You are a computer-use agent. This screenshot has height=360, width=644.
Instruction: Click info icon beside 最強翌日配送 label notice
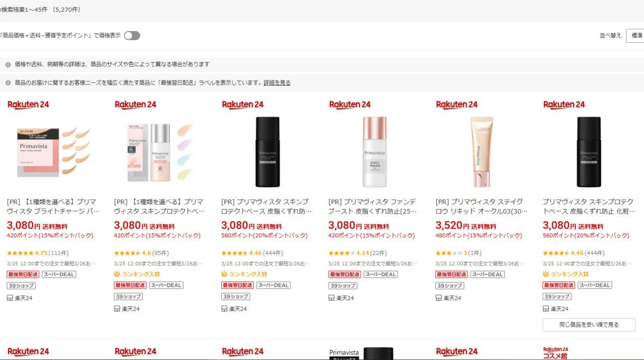(8, 83)
